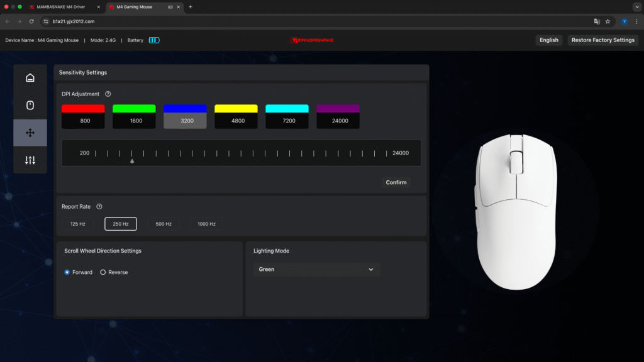644x362 pixels.
Task: Set report rate to 250 Hz
Action: (121, 224)
